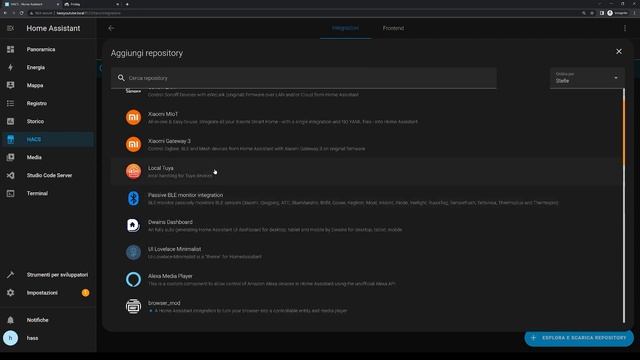Close the Aggiungi repository dialog
The height and width of the screenshot is (360, 640).
point(619,51)
